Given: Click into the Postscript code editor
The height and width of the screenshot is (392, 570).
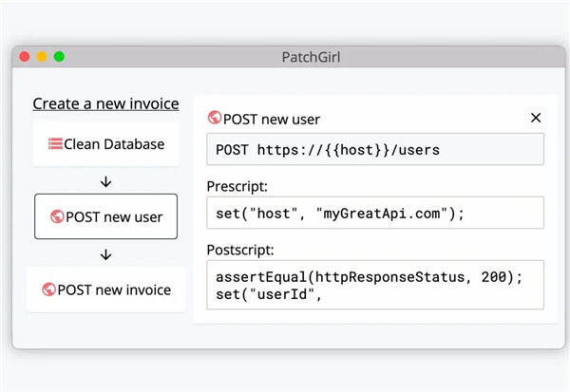Looking at the screenshot, I should click(x=375, y=285).
